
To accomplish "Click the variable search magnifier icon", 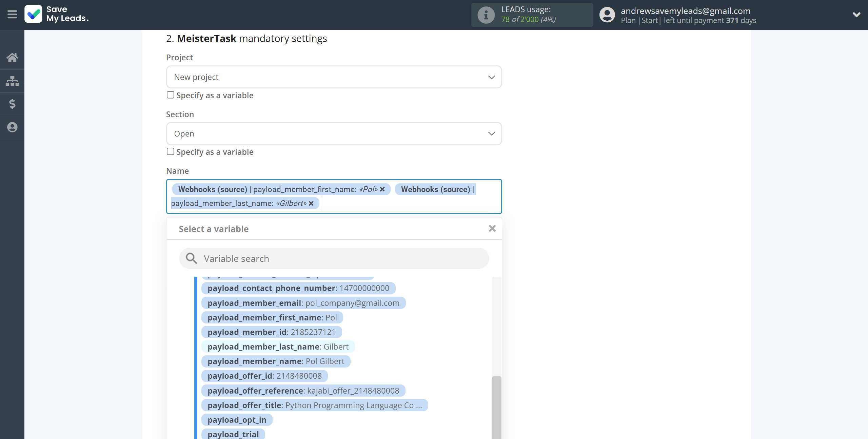I will click(191, 258).
